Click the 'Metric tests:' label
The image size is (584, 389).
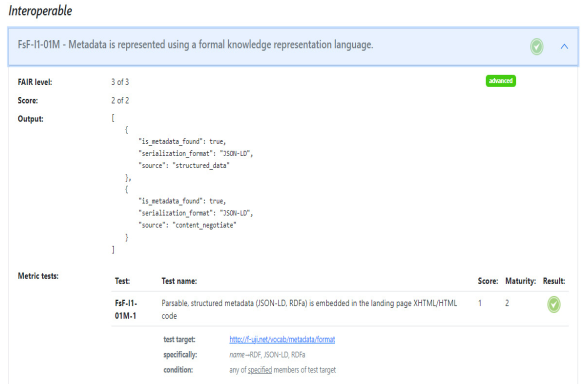[38, 276]
